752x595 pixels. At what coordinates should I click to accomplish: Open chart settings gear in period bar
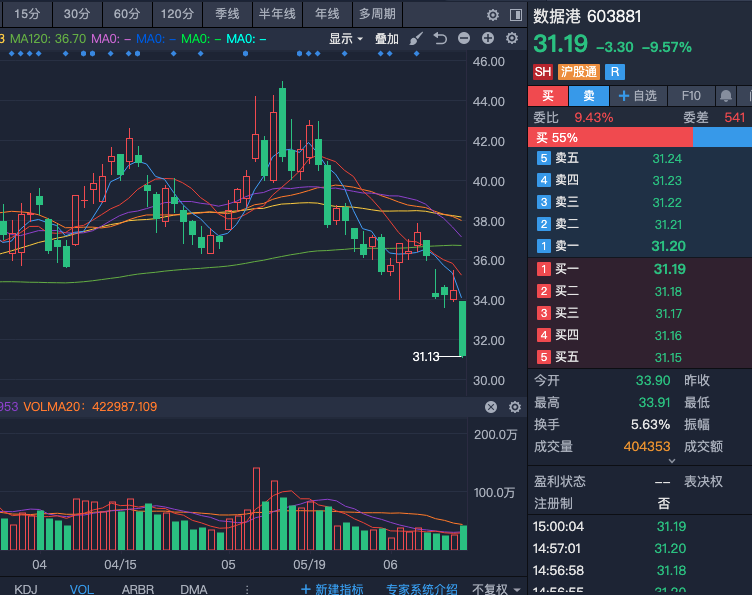pyautogui.click(x=493, y=15)
